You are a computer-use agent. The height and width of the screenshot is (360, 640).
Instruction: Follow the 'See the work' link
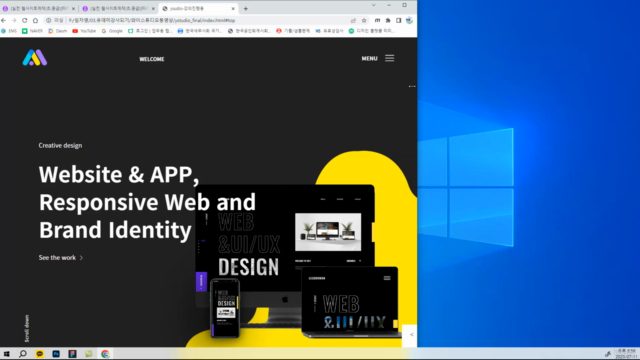pyautogui.click(x=61, y=258)
